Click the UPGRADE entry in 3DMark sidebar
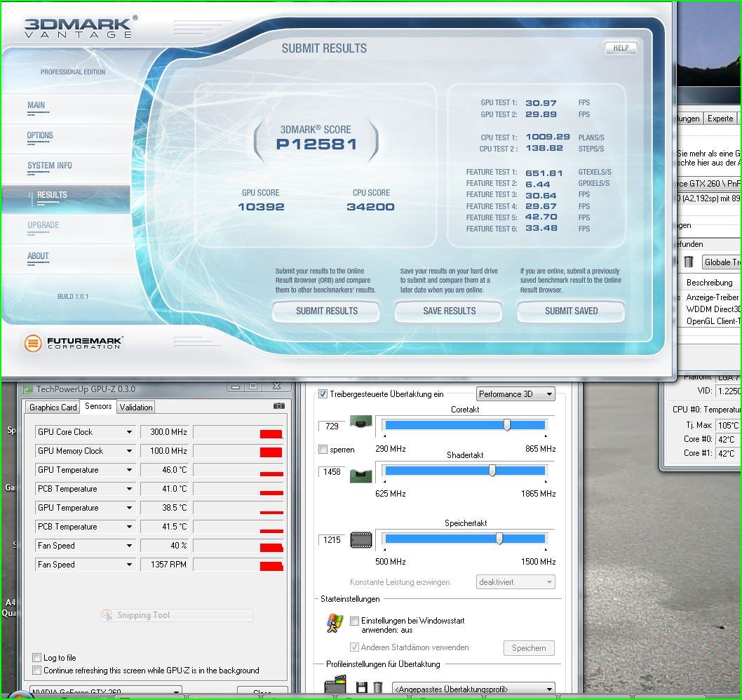The width and height of the screenshot is (742, 700). click(43, 225)
